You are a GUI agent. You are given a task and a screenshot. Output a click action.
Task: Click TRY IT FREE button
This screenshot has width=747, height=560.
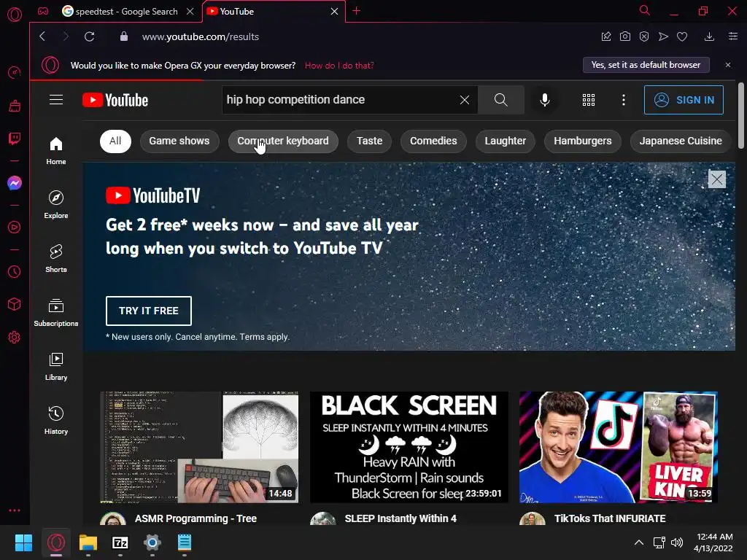[x=149, y=311]
